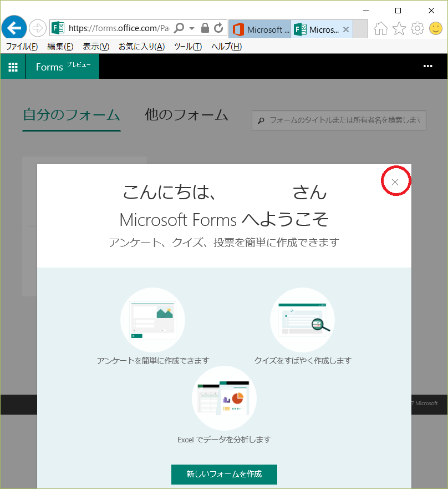This screenshot has width=448, height=489.
Task: Click the browser forward arrow button
Action: [x=37, y=28]
